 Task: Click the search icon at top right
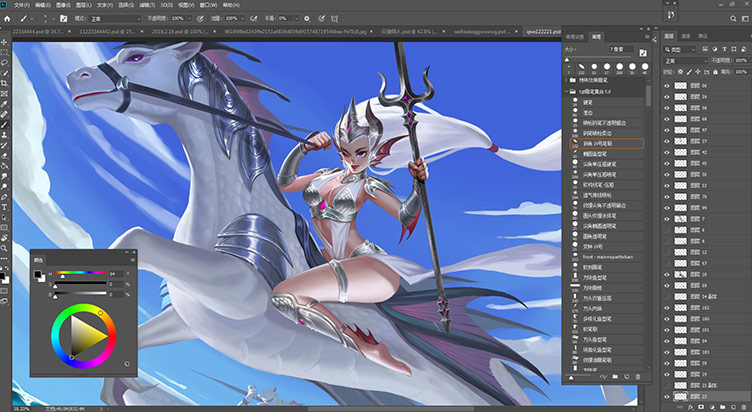point(733,19)
